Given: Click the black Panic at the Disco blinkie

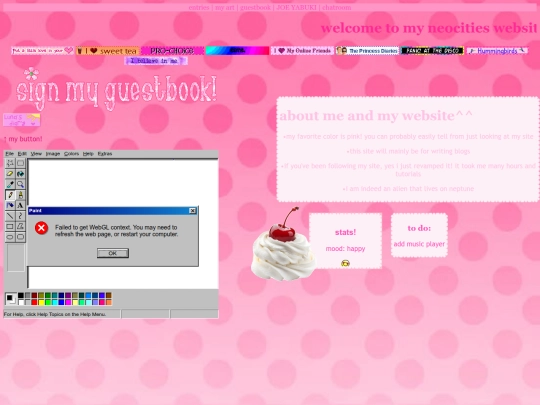Looking at the screenshot, I should 432,51.
